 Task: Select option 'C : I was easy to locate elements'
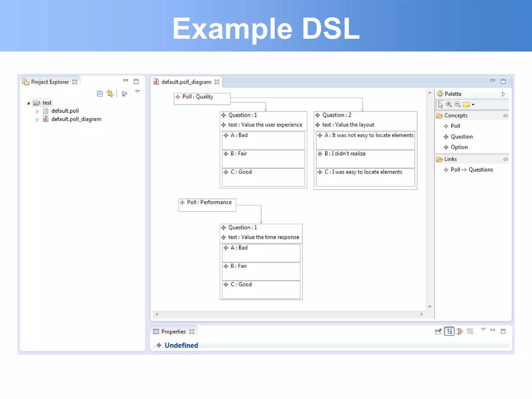coord(365,177)
